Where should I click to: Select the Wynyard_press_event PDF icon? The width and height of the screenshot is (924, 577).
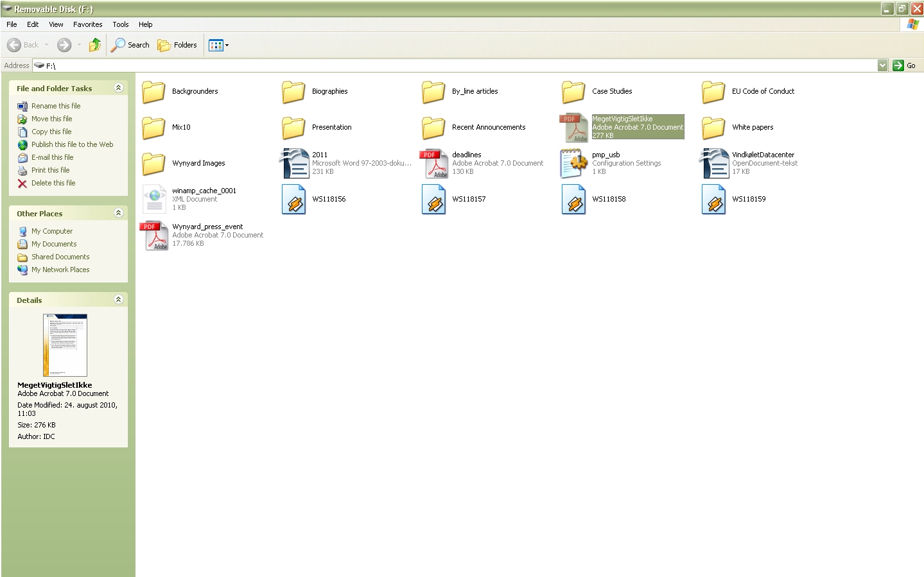pos(154,236)
